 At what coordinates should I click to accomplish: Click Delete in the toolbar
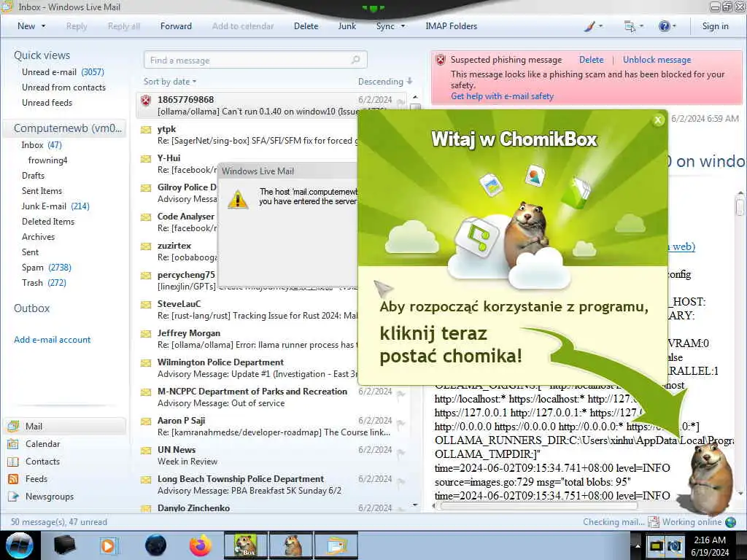tap(306, 26)
